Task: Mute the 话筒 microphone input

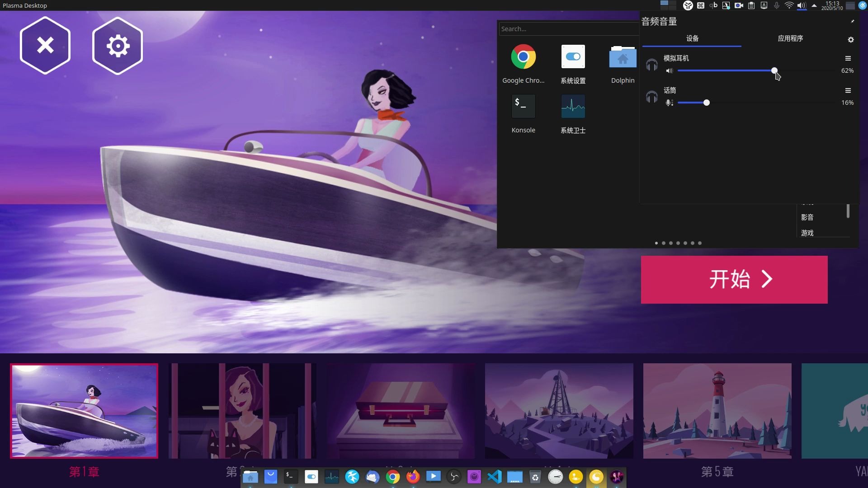Action: coord(670,103)
